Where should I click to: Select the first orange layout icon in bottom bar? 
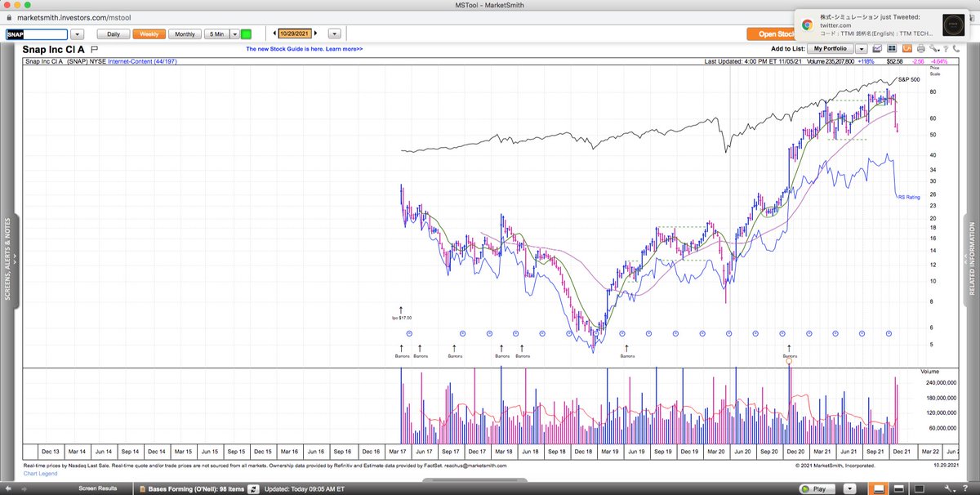pos(878,488)
